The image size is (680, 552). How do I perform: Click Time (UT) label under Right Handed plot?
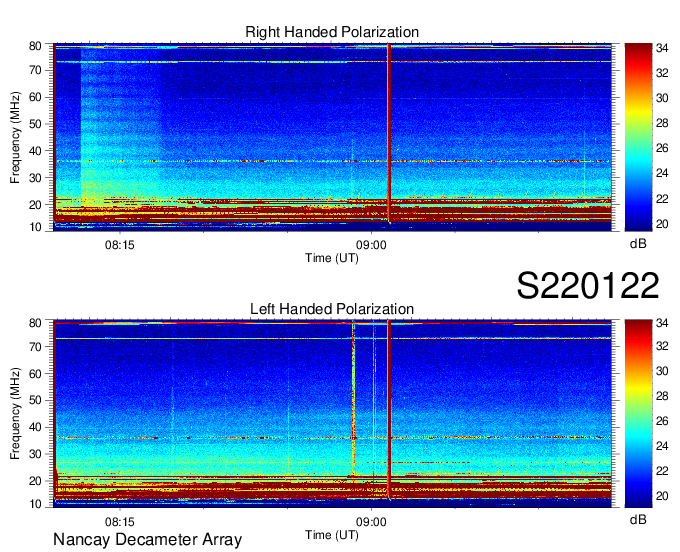332,258
